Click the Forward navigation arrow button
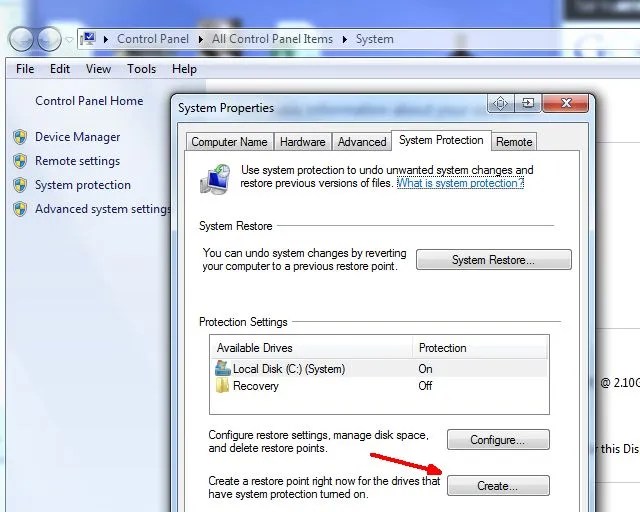The image size is (640, 512). (49, 39)
